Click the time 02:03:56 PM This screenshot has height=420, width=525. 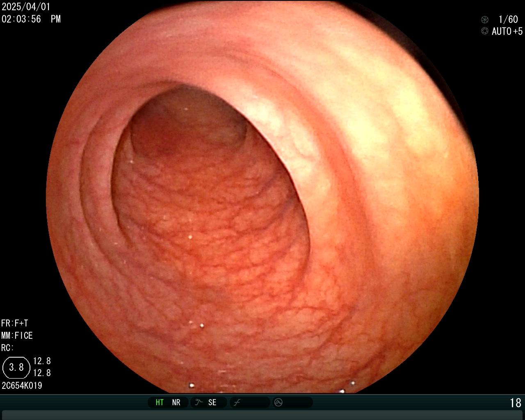(x=31, y=19)
